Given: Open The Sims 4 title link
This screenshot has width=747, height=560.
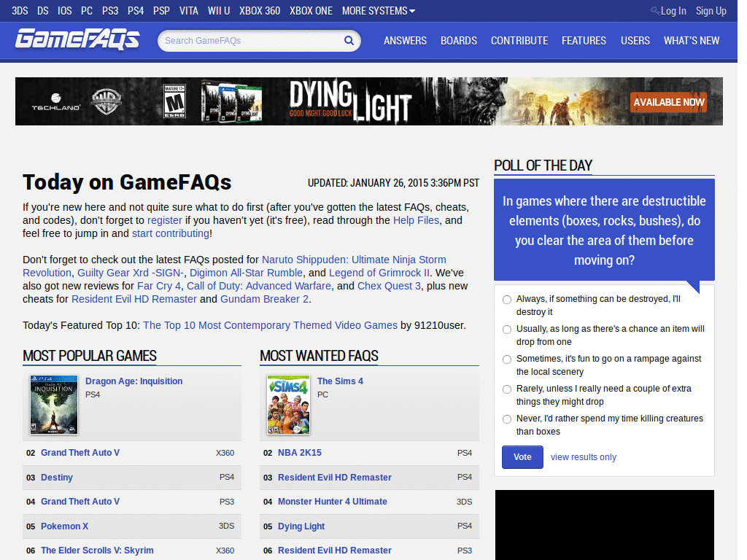Looking at the screenshot, I should pos(340,381).
